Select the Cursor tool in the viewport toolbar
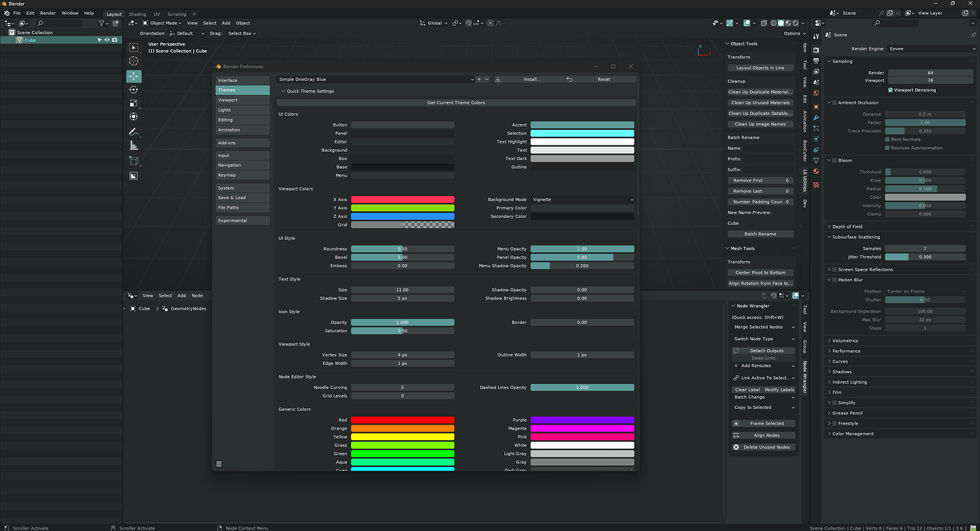Screen dimensions: 980x531 [x=134, y=61]
